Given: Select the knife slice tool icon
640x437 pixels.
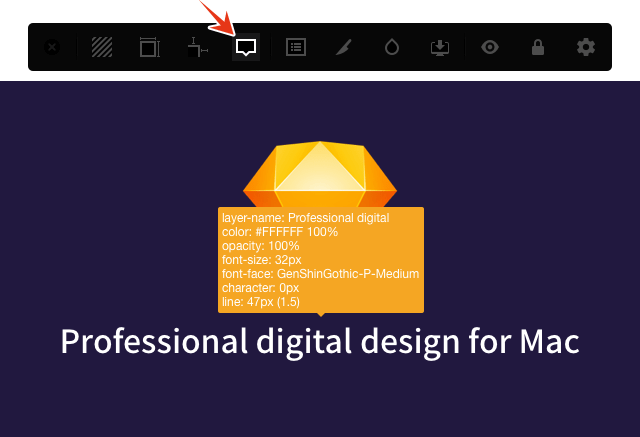Looking at the screenshot, I should point(343,47).
